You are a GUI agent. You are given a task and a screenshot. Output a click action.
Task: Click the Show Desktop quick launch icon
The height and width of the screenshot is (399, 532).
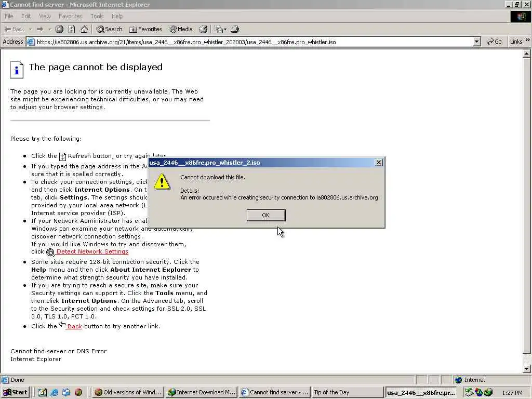tap(66, 392)
